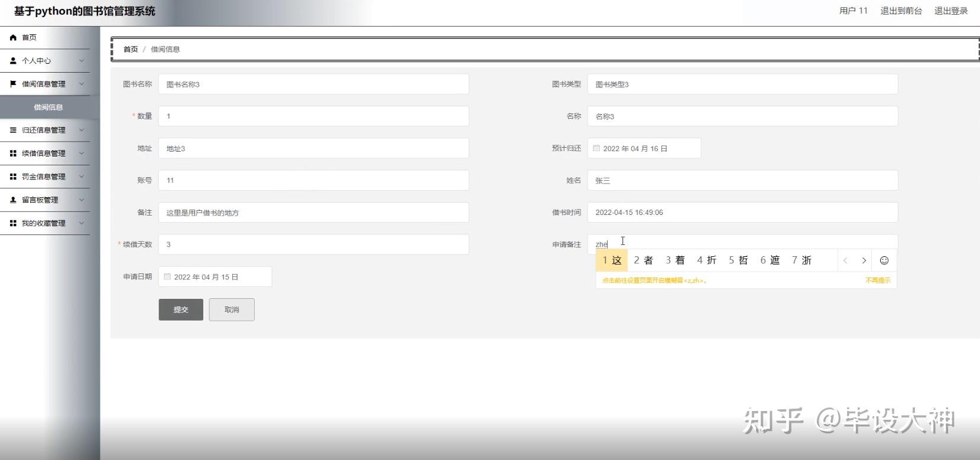Expand 我的收藏管理 menu chevron
The image size is (980, 460).
pos(82,223)
